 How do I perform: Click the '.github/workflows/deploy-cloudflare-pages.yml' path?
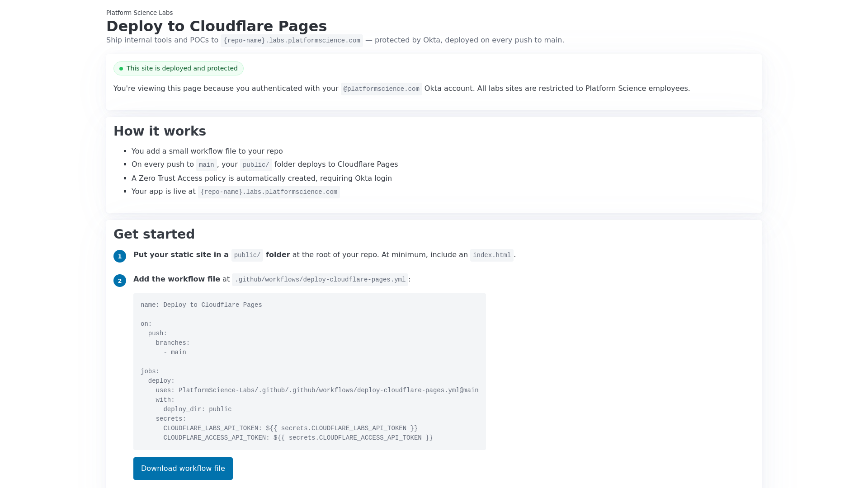[x=320, y=280]
